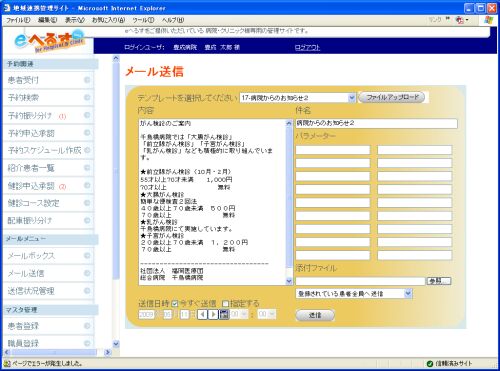Click the 件名 subject input field
Image resolution: width=500 pixels, height=371 pixels.
pyautogui.click(x=376, y=123)
